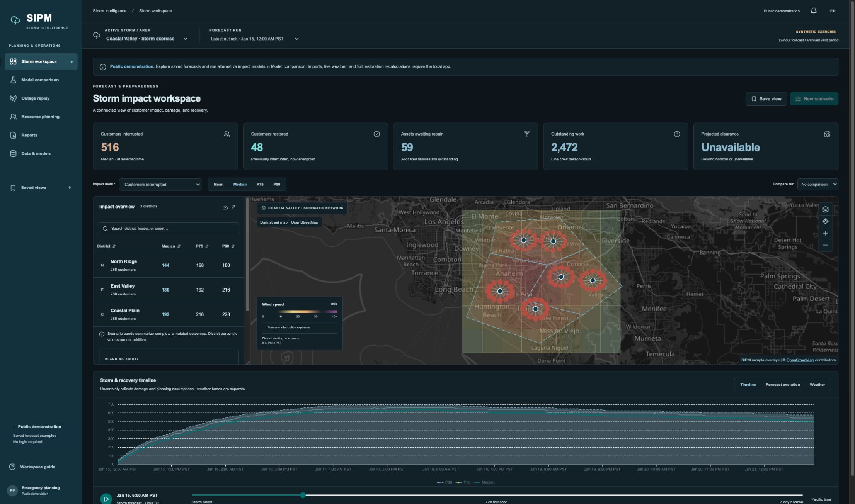Screen dimensions: 855x504
Task: Expand impact overview panel arrow icon
Action: [234, 207]
